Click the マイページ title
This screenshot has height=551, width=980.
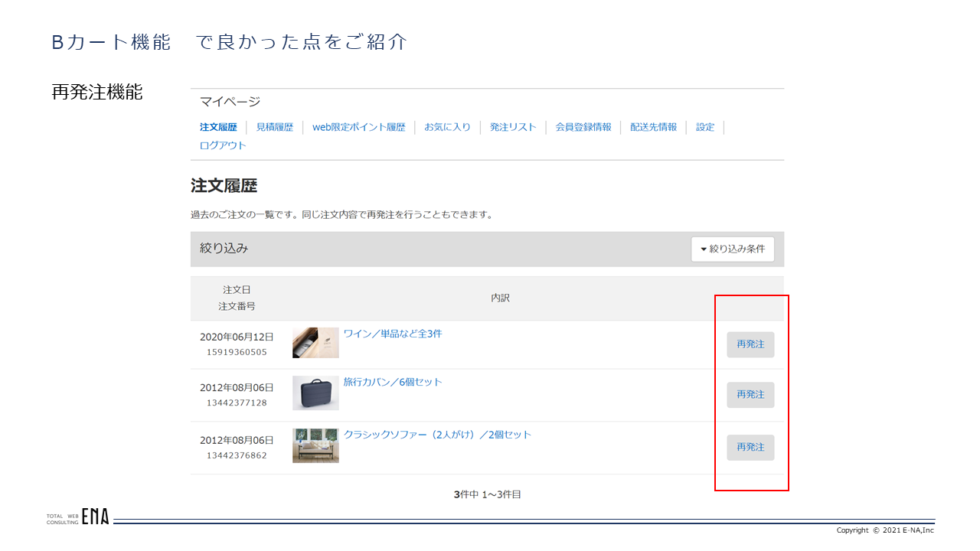point(230,102)
